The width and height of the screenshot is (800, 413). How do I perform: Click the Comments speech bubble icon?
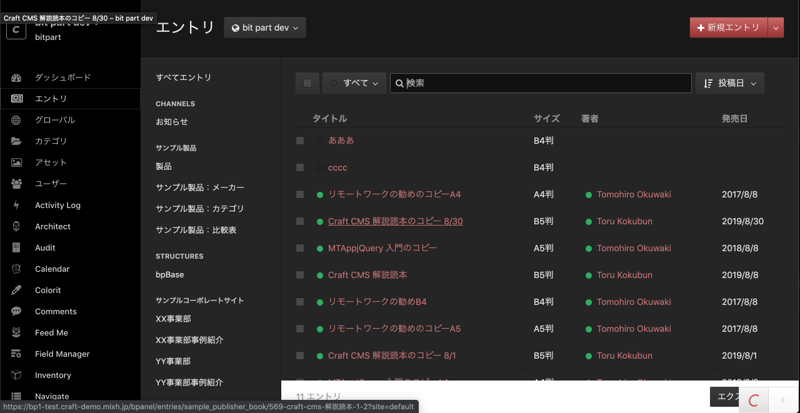(16, 311)
